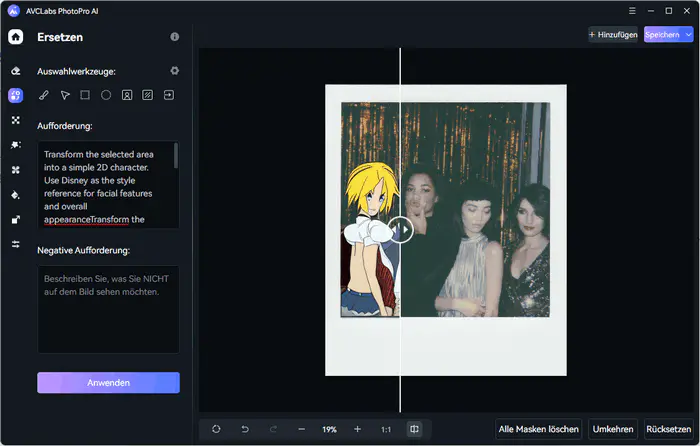Zoom out with the minus button
The image size is (700, 446).
[x=302, y=429]
